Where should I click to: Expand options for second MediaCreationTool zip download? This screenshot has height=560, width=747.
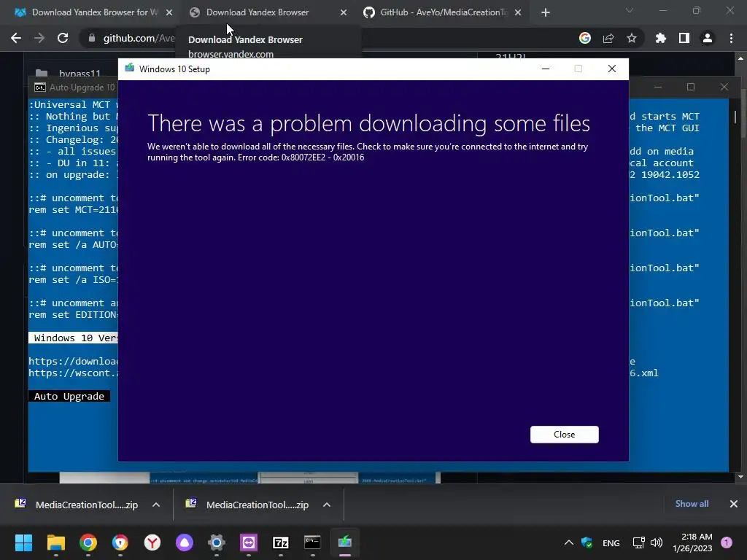click(x=326, y=505)
